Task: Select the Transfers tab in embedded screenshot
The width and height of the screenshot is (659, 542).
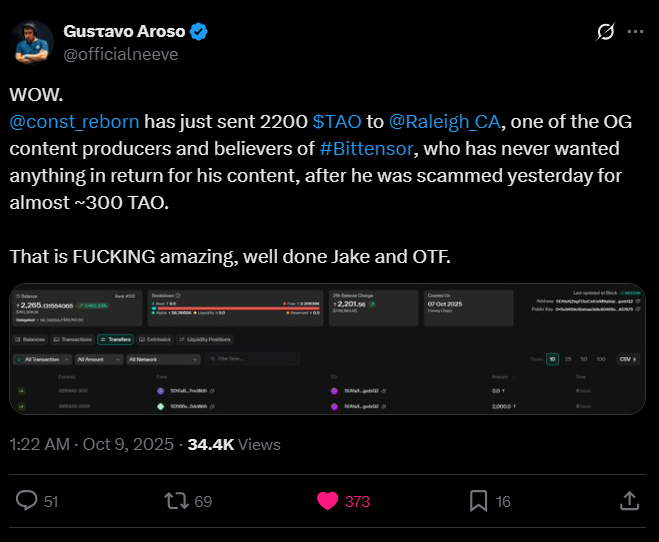Action: click(x=115, y=340)
